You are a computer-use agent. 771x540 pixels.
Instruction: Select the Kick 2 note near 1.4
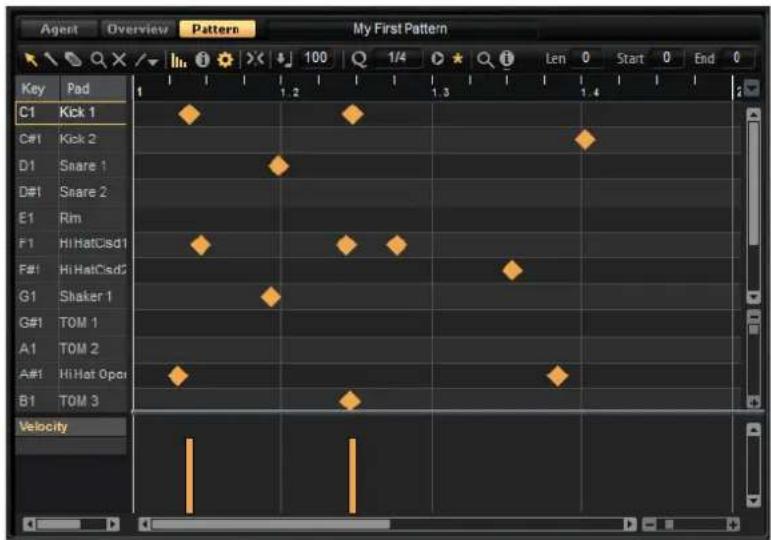(x=585, y=140)
